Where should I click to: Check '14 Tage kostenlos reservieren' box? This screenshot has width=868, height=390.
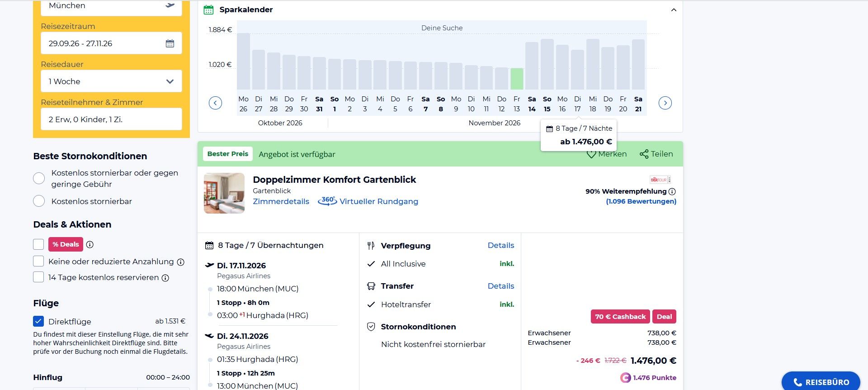click(38, 277)
